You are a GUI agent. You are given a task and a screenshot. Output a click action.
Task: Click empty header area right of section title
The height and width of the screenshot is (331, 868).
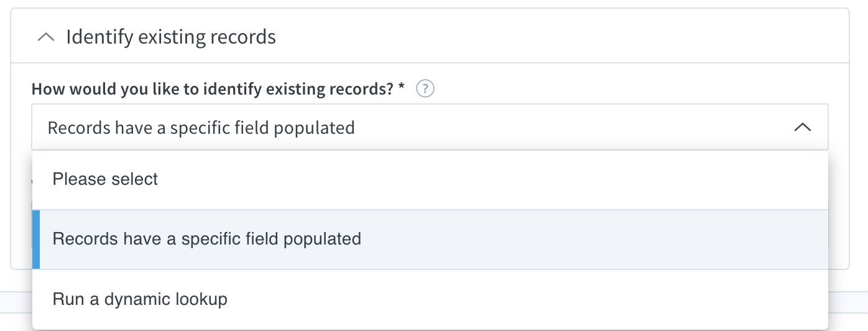click(560, 37)
